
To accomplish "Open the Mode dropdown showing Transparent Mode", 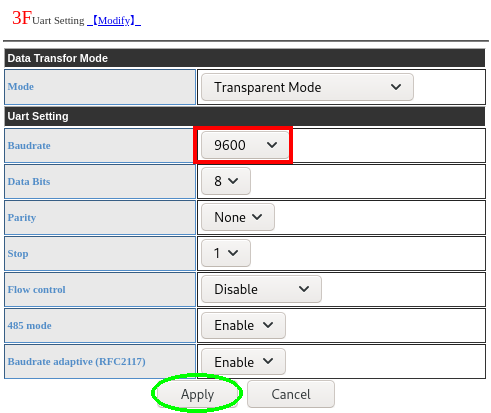I will [x=307, y=87].
